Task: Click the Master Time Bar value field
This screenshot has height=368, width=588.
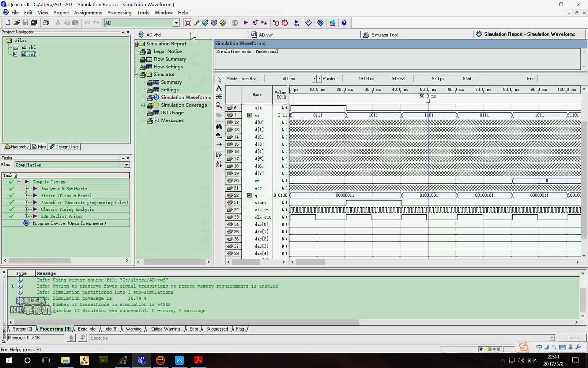Action: (x=288, y=79)
